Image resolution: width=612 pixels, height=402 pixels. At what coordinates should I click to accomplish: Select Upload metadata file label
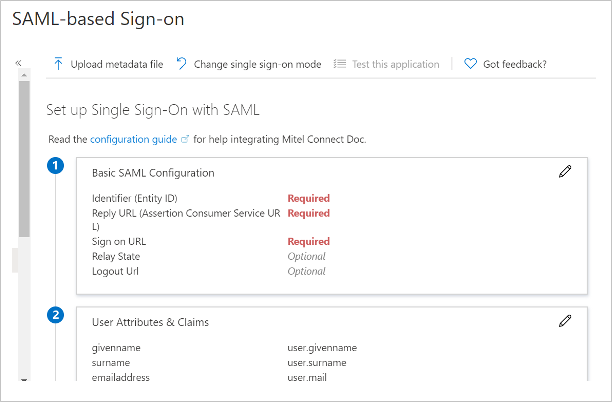pos(117,64)
